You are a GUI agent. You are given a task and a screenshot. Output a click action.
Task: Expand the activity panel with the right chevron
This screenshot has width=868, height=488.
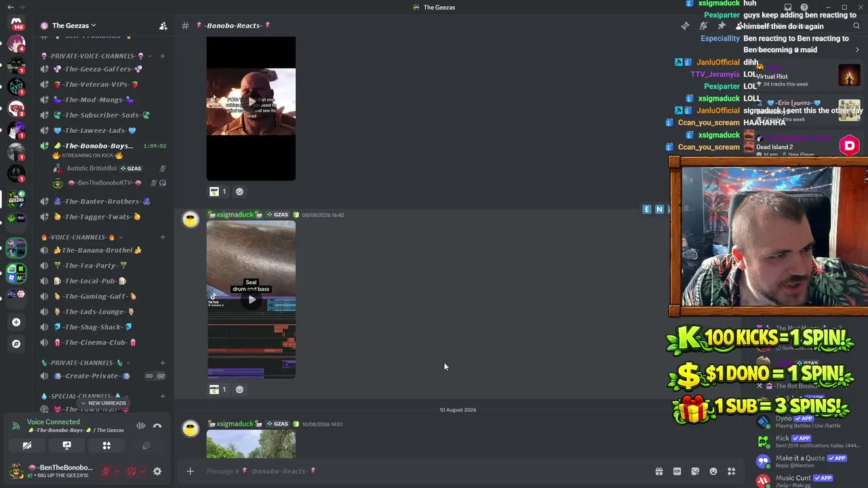coord(857,50)
